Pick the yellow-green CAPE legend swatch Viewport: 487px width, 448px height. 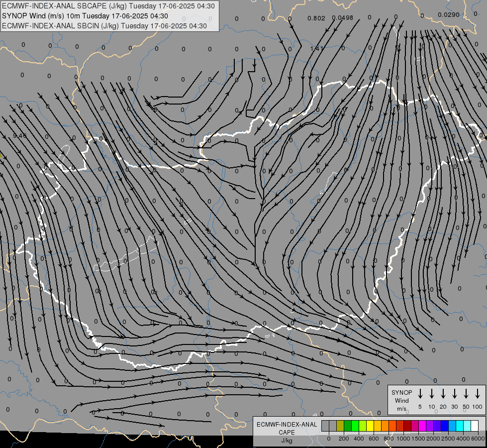(363, 426)
